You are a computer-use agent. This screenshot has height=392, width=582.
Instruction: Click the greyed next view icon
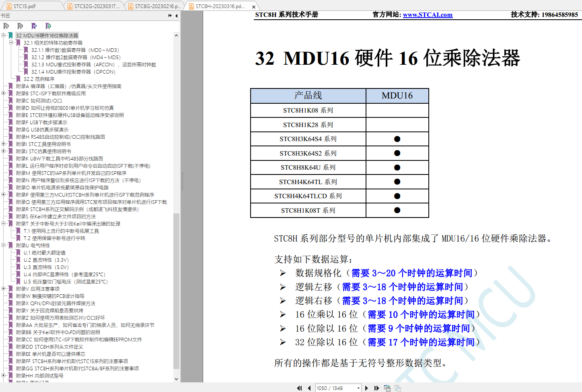pyautogui.click(x=398, y=388)
